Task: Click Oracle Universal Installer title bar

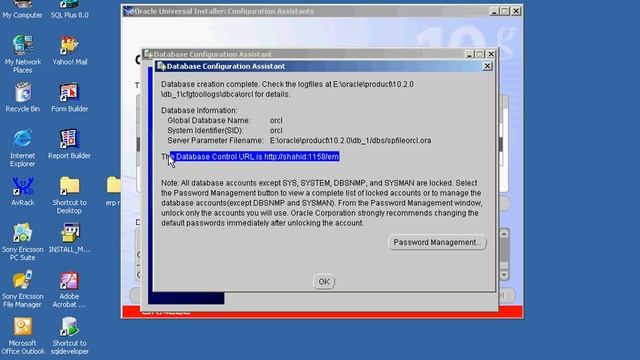Action: [306, 11]
